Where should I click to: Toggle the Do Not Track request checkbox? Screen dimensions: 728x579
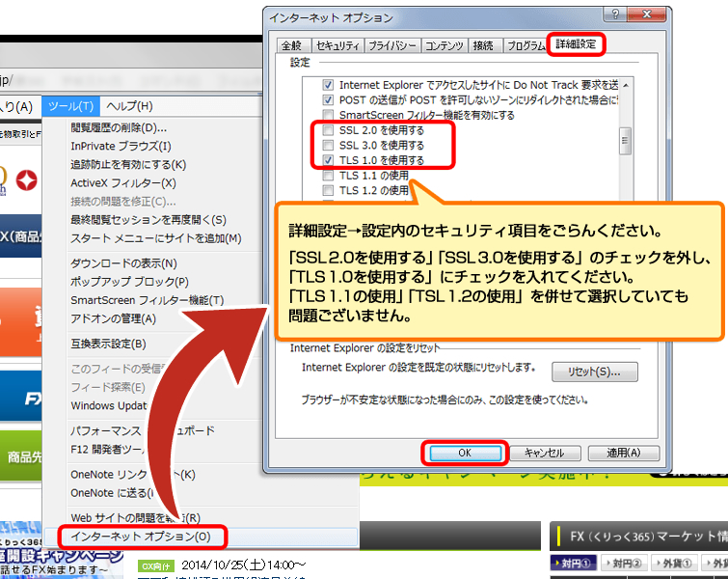coord(328,85)
